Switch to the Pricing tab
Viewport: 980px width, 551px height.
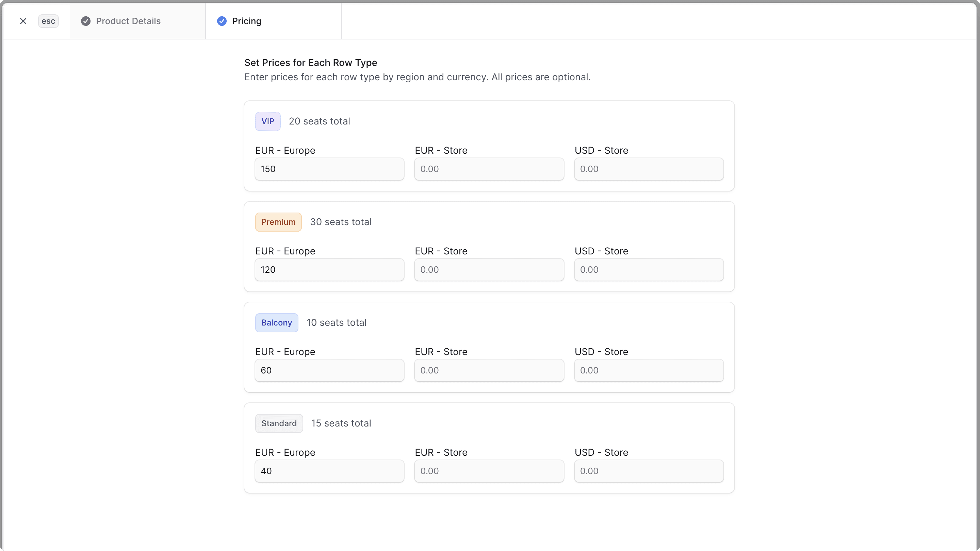click(x=246, y=21)
